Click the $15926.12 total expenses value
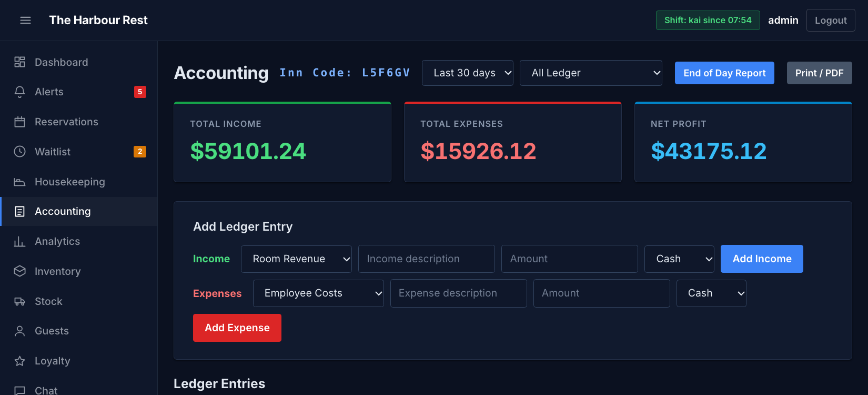The image size is (868, 395). (478, 151)
